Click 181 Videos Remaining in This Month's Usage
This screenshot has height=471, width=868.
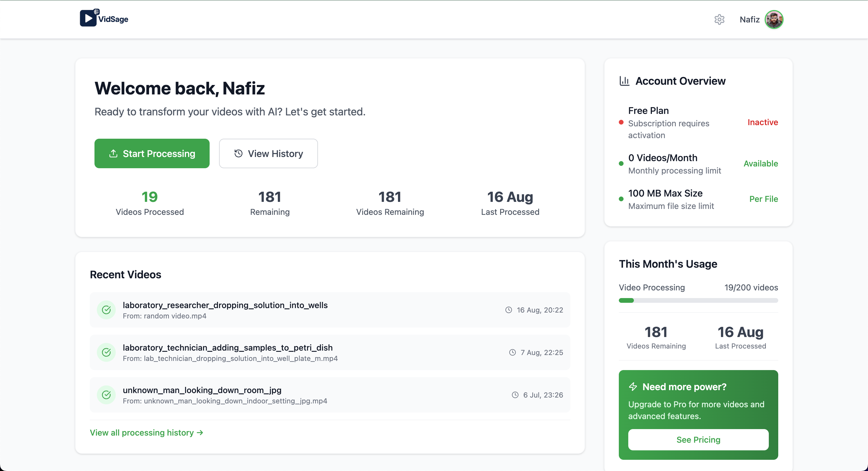pyautogui.click(x=656, y=337)
